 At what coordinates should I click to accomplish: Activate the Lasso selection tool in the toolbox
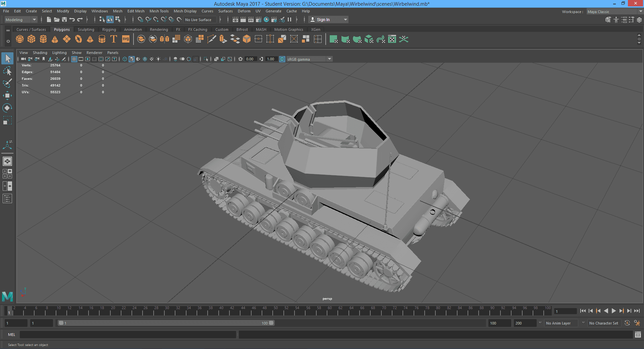tap(7, 71)
